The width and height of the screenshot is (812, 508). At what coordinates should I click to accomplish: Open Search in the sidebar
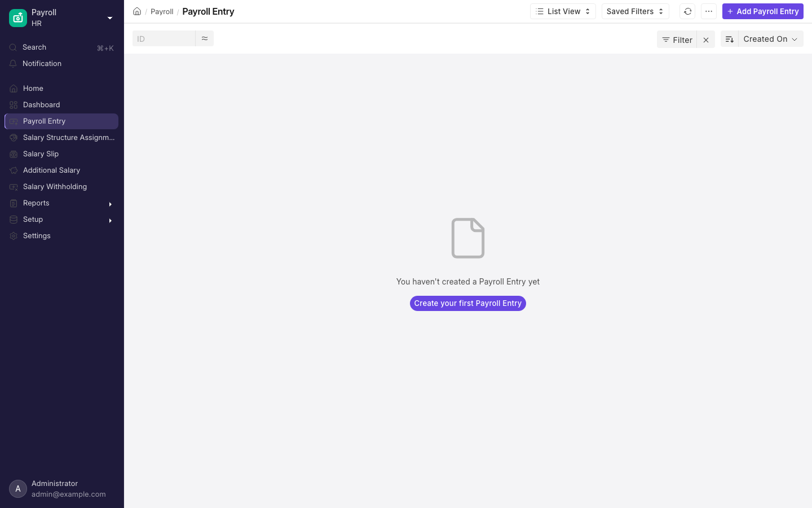62,47
